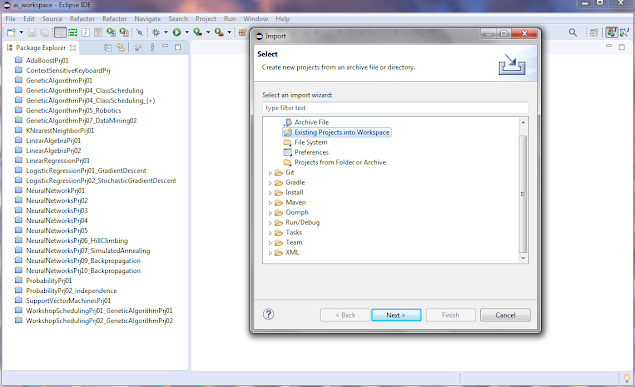
Task: Click the External Tools run icon with red toolbox
Action: coord(219,32)
